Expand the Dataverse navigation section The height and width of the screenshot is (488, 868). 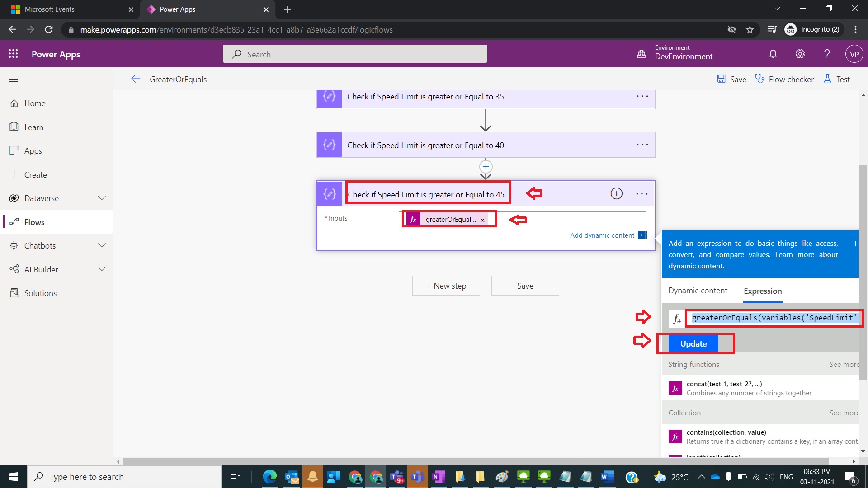(102, 198)
